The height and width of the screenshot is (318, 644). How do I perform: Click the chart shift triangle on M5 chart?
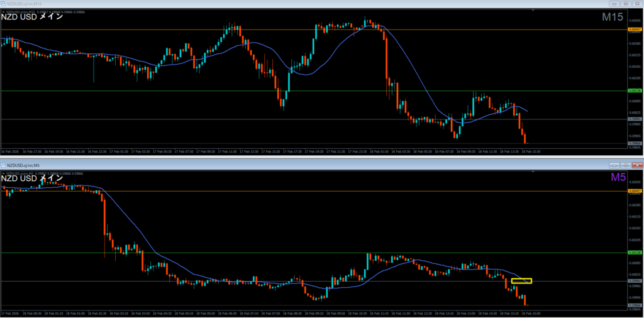(534, 172)
